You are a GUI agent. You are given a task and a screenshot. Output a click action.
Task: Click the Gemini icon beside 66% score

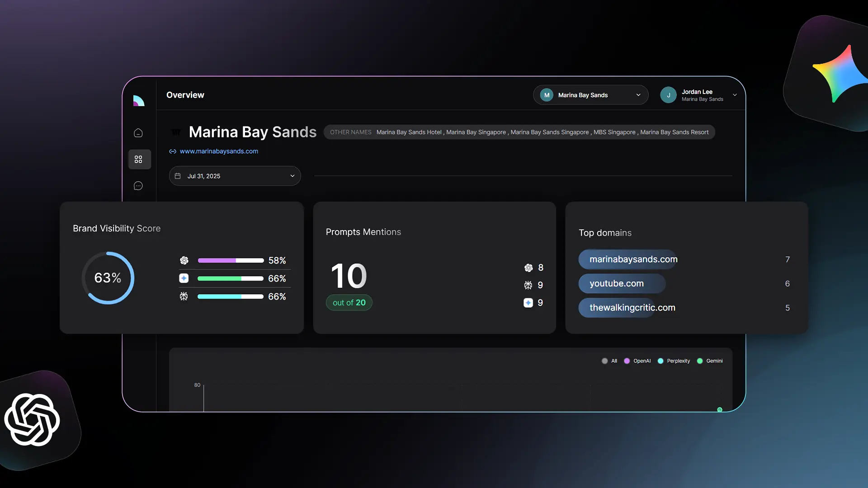(184, 278)
